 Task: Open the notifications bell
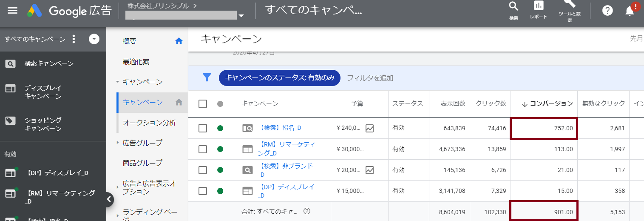(x=630, y=11)
